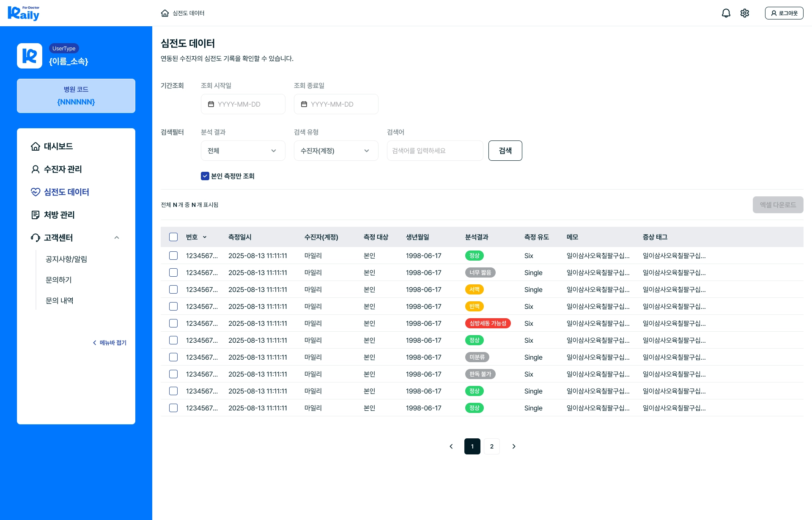Open the 분석 결과 전체 dropdown
812x520 pixels.
243,151
